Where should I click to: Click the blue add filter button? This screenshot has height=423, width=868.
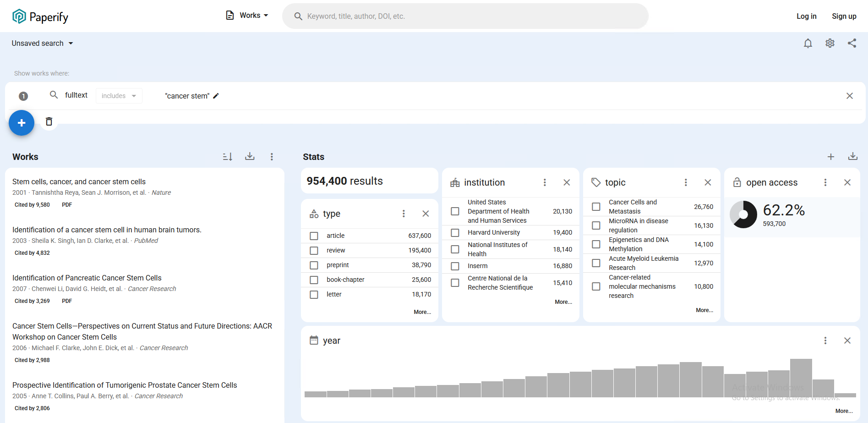(22, 123)
